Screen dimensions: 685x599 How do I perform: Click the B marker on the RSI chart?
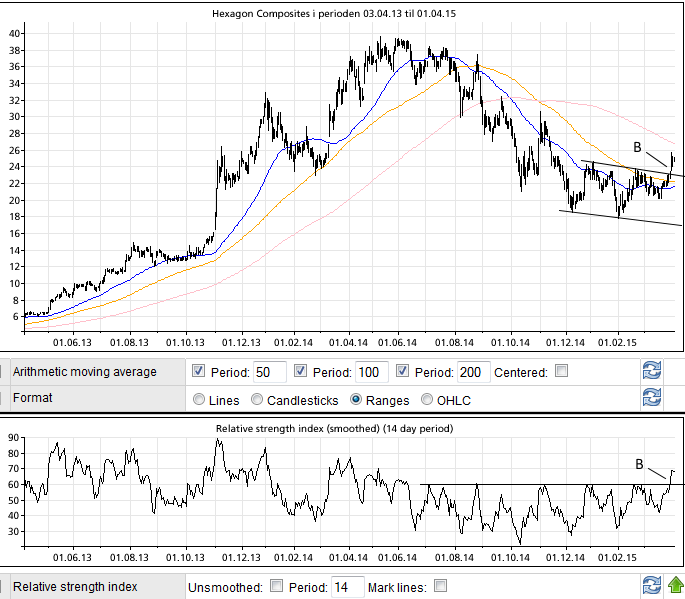639,464
